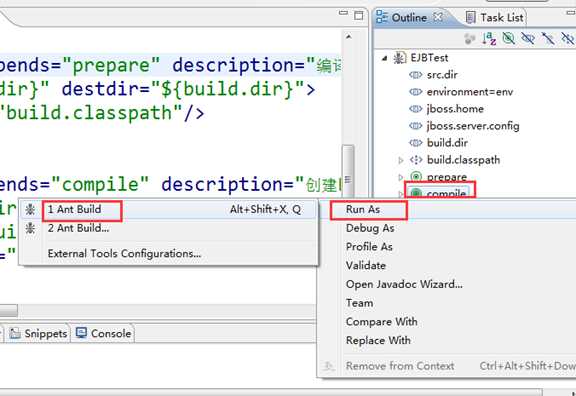
Task: Switch to the Outline tab
Action: point(409,17)
